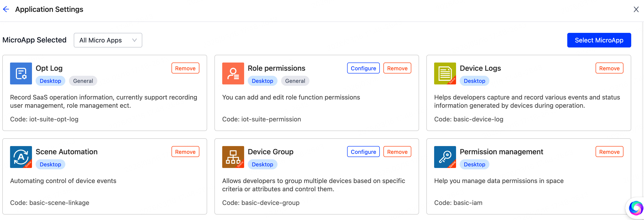Select the Desktop tag on Device Logs
Screen dimensions: 644x220
coord(474,81)
